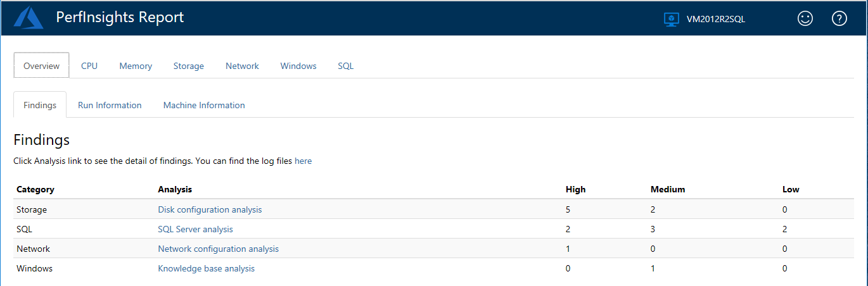Select the Windows category cell
This screenshot has width=868, height=286.
coord(34,268)
